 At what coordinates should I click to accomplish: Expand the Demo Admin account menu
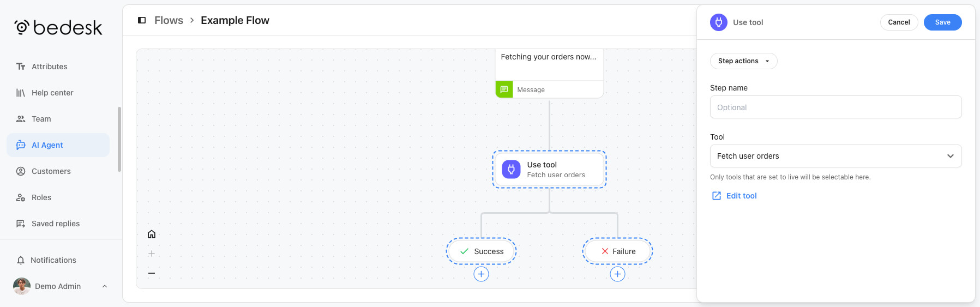coord(60,286)
